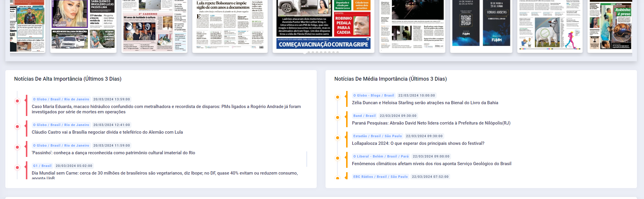644x199 pixels.
Task: Click the date '20/03/2024 13:59:00'
Action: click(112, 99)
